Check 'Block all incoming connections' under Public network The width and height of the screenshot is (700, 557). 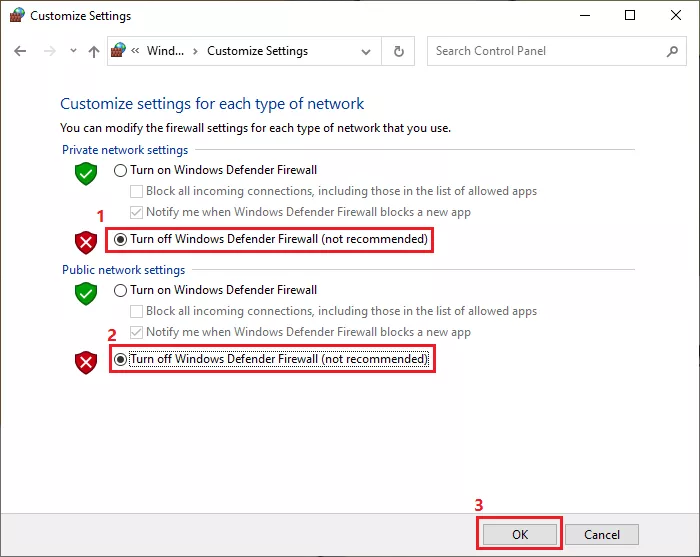(136, 311)
